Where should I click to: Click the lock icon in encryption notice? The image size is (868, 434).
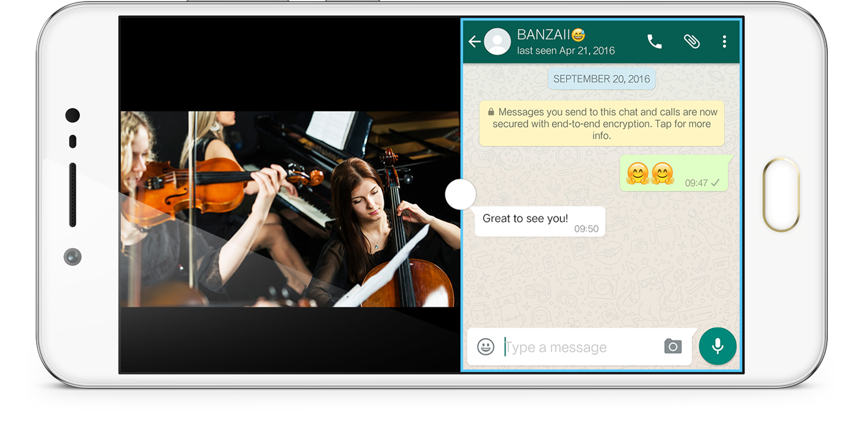click(x=491, y=112)
